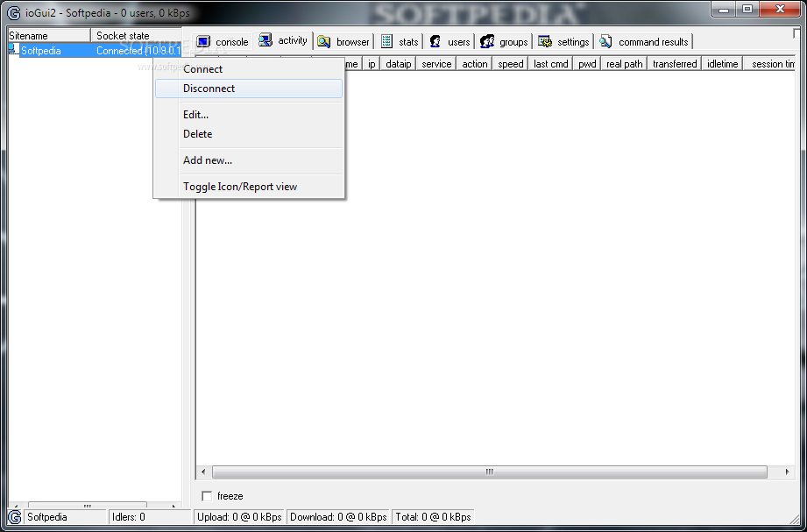
Task: Click the groups tab people icon
Action: pyautogui.click(x=487, y=42)
